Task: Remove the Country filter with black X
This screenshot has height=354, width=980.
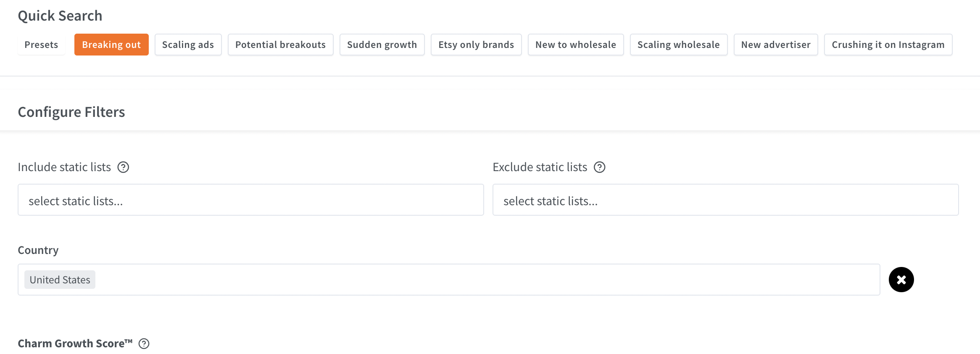Action: click(901, 280)
